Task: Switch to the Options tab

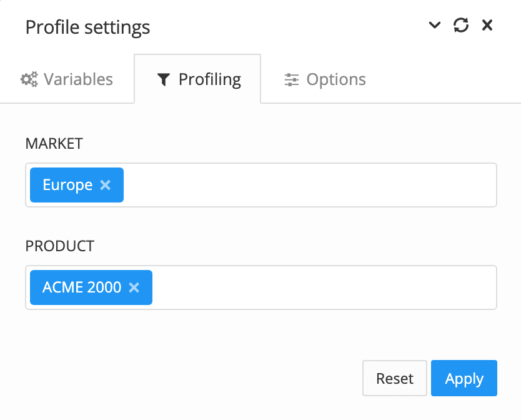Action: tap(324, 79)
